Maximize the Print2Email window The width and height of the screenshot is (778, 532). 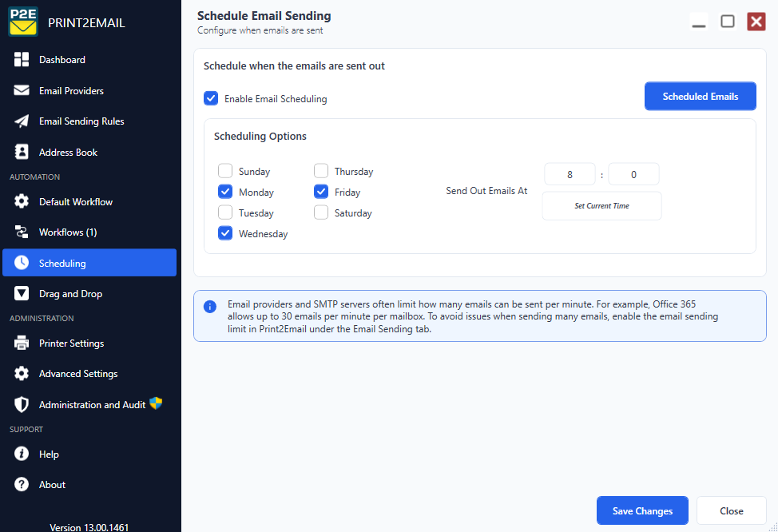point(728,22)
